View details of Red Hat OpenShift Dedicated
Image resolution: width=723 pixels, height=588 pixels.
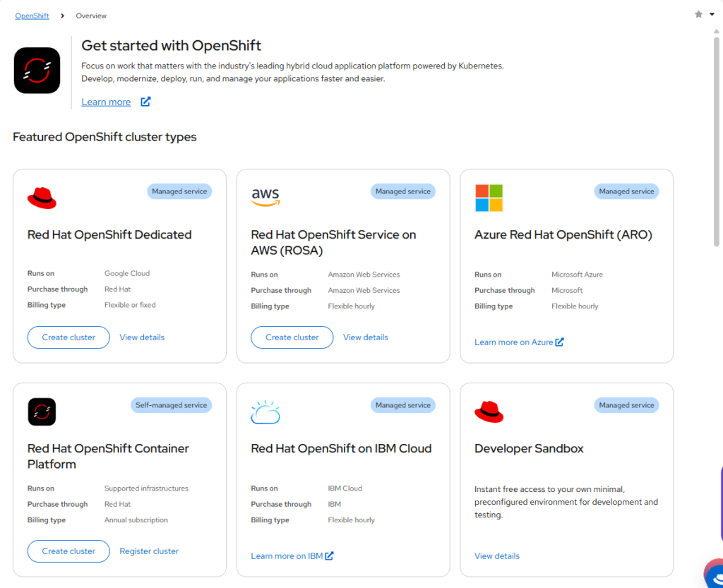click(142, 337)
